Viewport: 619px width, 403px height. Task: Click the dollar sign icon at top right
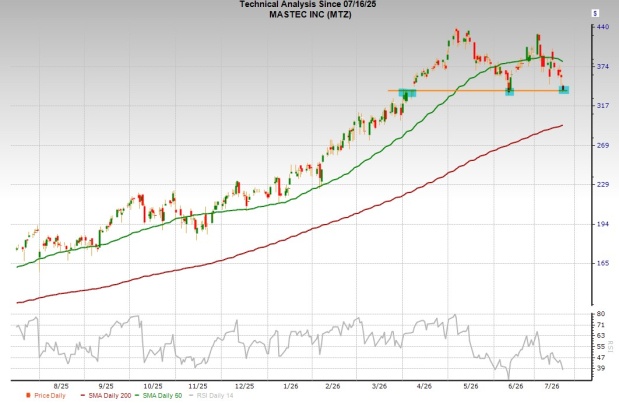(x=595, y=13)
